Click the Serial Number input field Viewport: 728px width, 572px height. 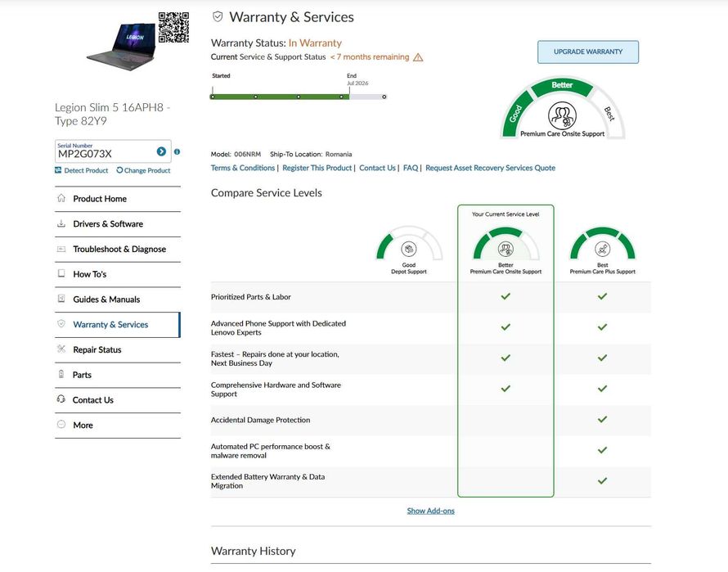pyautogui.click(x=104, y=154)
